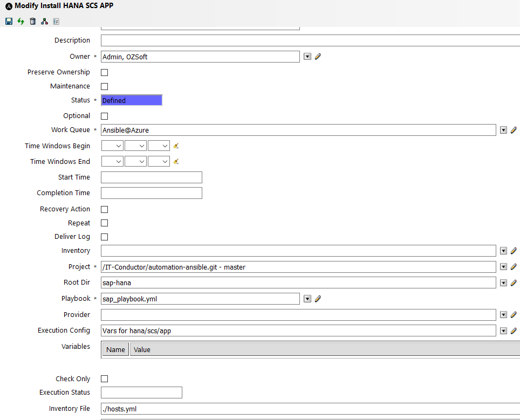Open the Project dropdown list
This screenshot has width=520, height=420.
coord(503,267)
